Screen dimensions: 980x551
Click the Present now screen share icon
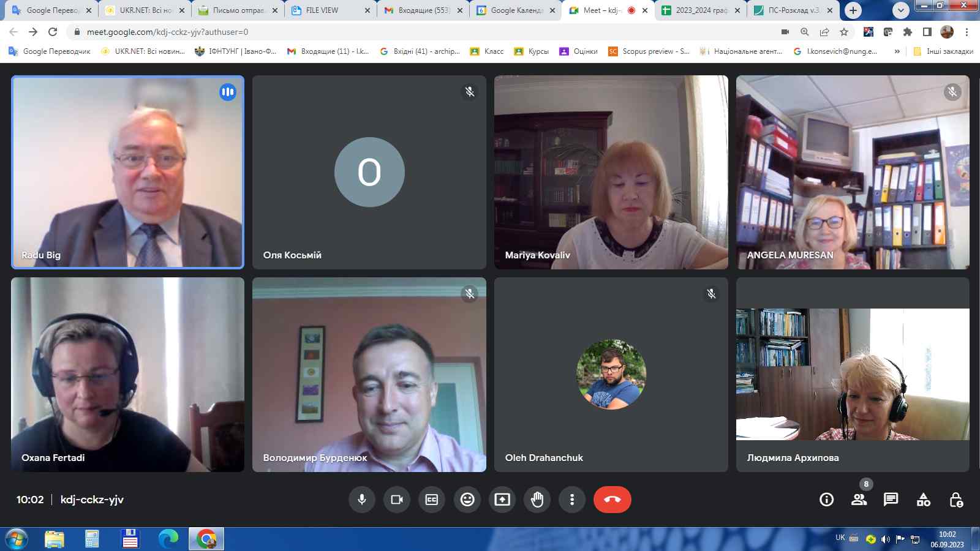tap(502, 500)
